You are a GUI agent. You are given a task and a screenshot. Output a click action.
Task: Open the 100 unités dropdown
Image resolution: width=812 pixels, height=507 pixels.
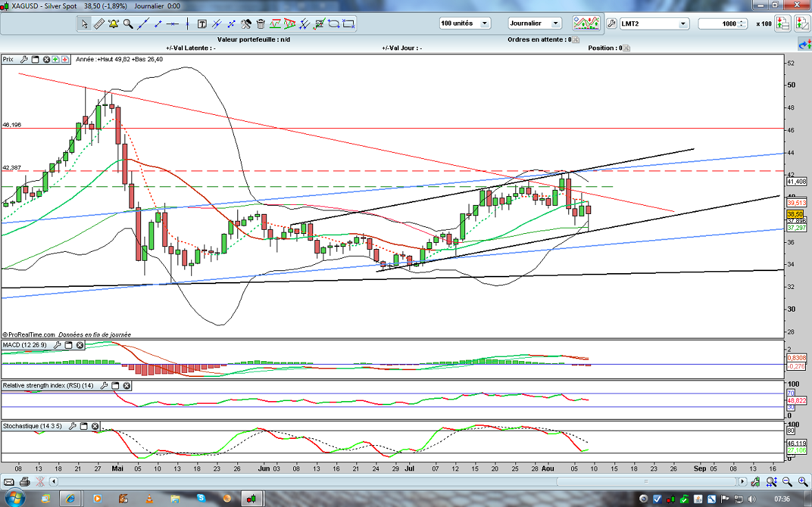465,23
